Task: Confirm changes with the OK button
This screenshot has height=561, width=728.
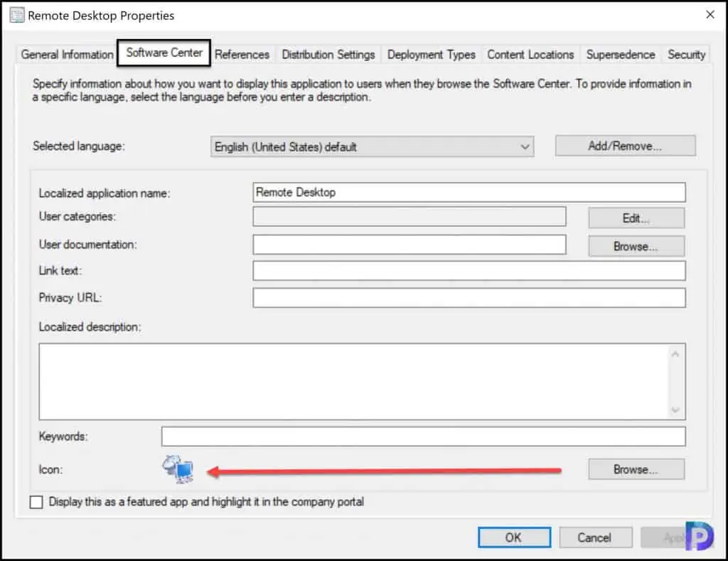Action: tap(515, 538)
